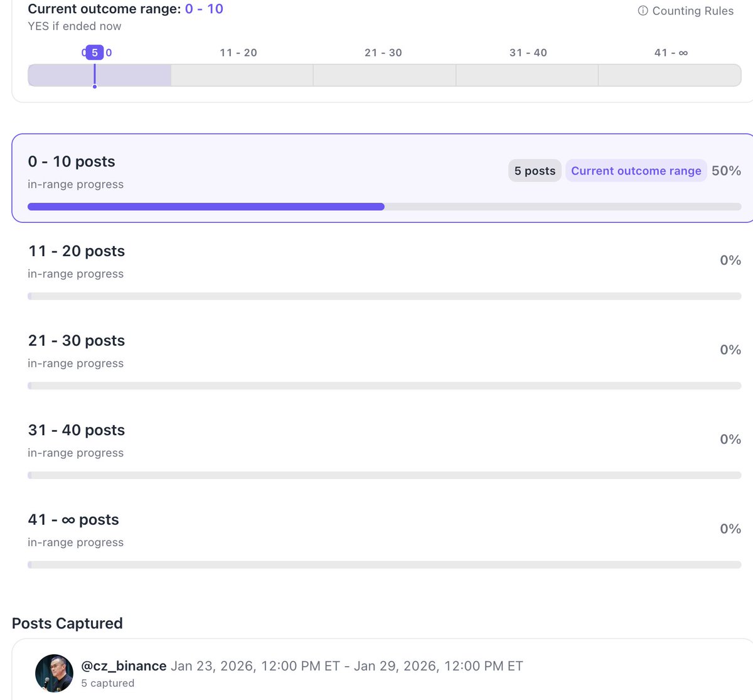This screenshot has height=700, width=753.
Task: Click the 31 - 40 segment of range bar
Action: pyautogui.click(x=527, y=75)
